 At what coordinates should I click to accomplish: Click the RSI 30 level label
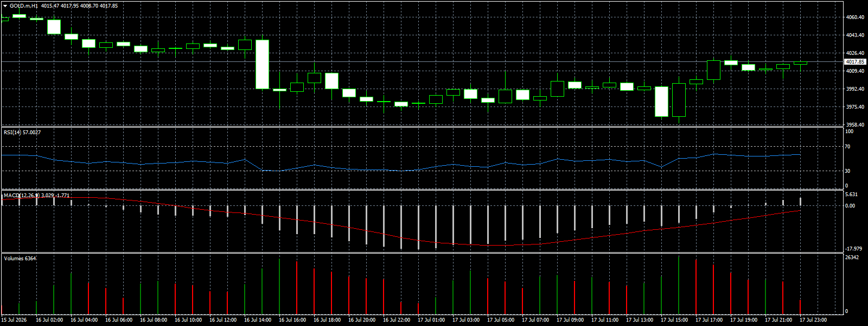coord(848,171)
